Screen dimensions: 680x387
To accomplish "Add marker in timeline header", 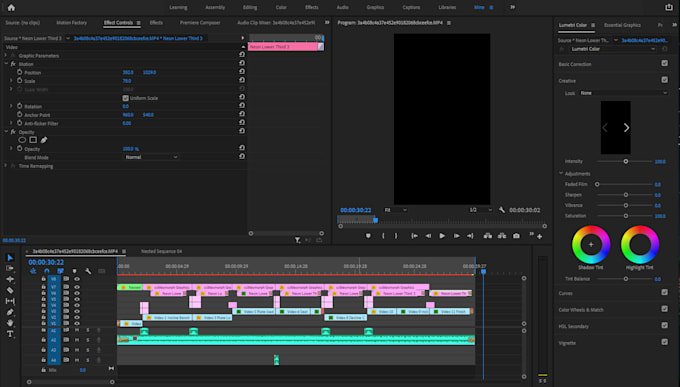I will click(75, 271).
